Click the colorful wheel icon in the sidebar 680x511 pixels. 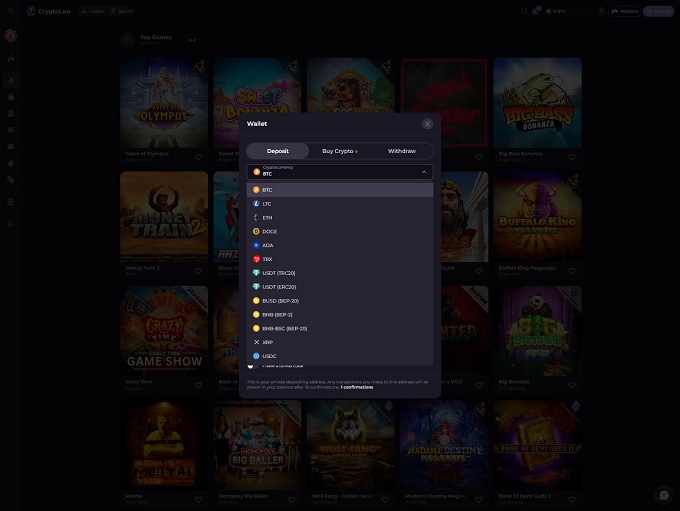(x=11, y=36)
